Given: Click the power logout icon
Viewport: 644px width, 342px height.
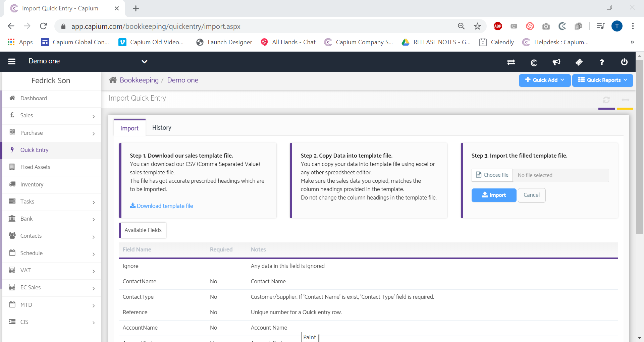Looking at the screenshot, I should point(624,62).
